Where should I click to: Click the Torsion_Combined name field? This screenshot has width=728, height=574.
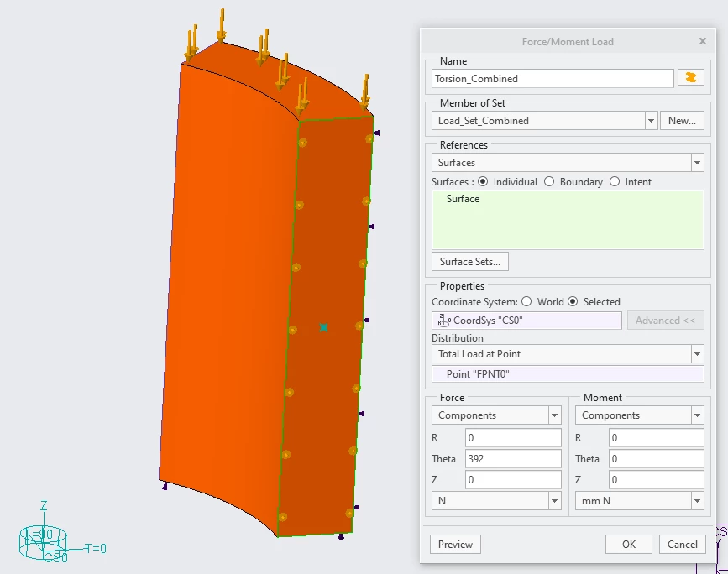553,78
